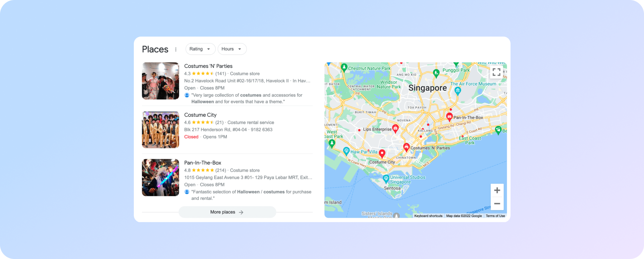This screenshot has height=259, width=644.
Task: Open the map Terms of Use link
Action: (495, 216)
